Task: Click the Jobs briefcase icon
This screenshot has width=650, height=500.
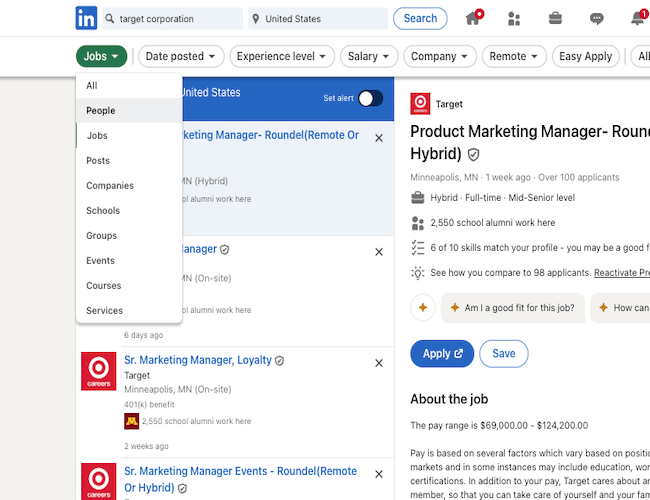Action: [555, 18]
